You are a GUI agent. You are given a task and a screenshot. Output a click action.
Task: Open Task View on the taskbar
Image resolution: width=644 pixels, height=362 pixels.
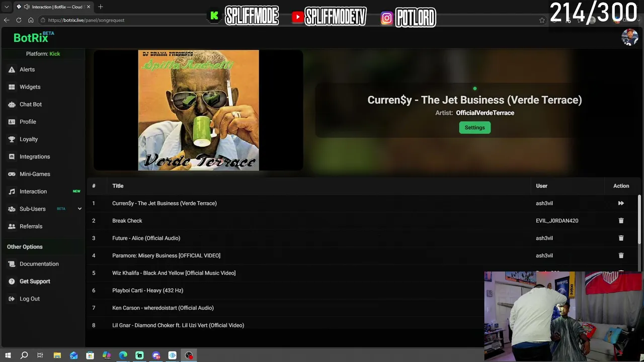(x=40, y=355)
